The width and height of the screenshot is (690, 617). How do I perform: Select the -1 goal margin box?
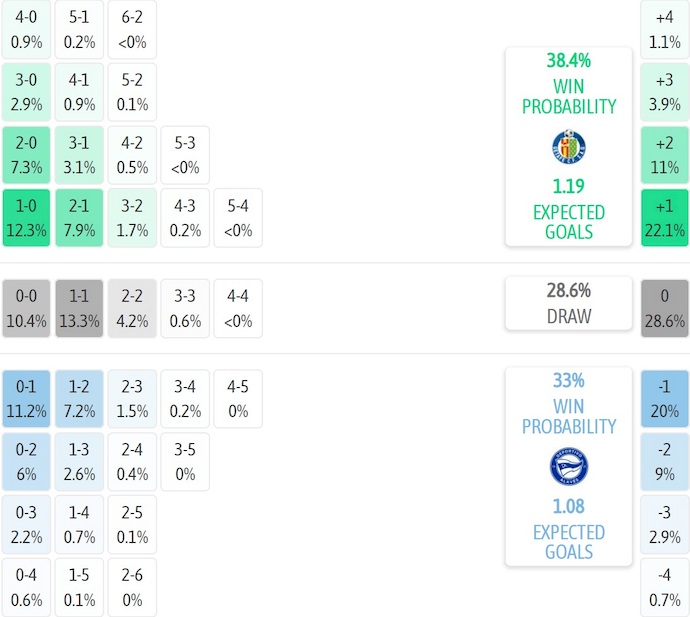[x=664, y=398]
